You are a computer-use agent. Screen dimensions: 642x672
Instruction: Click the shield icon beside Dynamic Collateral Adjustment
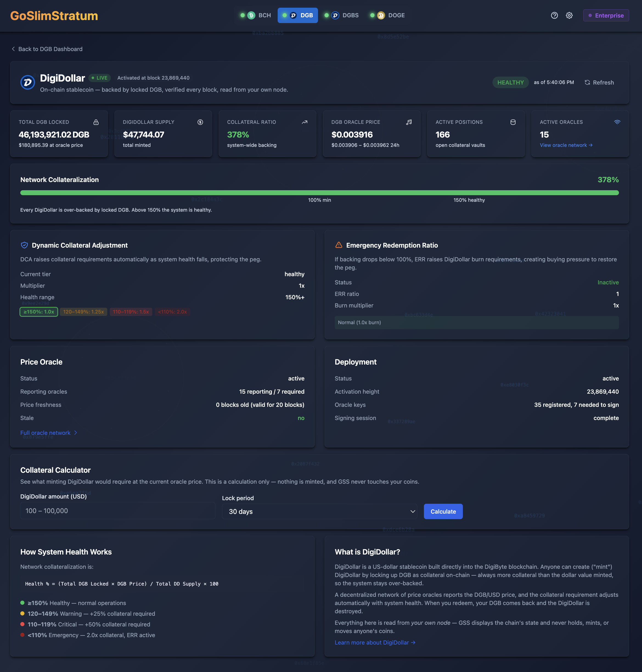point(24,245)
